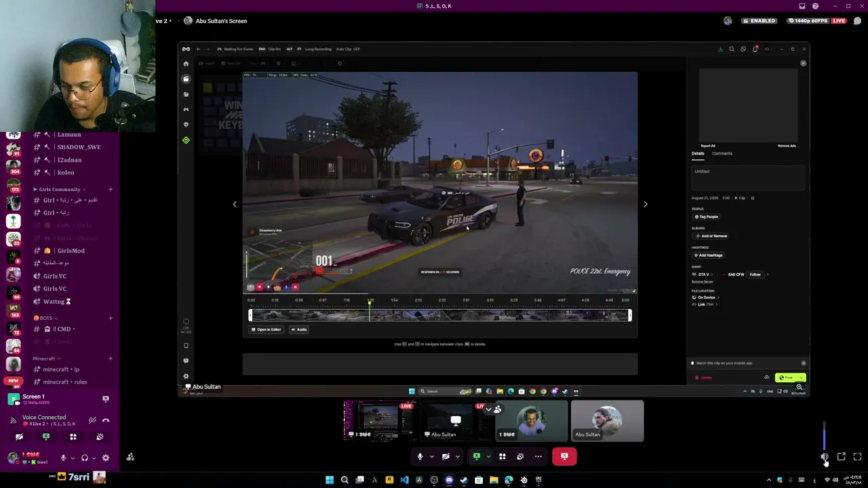Open the soundboard from the call control bar
Viewport: 868px width, 488px height.
click(520, 457)
